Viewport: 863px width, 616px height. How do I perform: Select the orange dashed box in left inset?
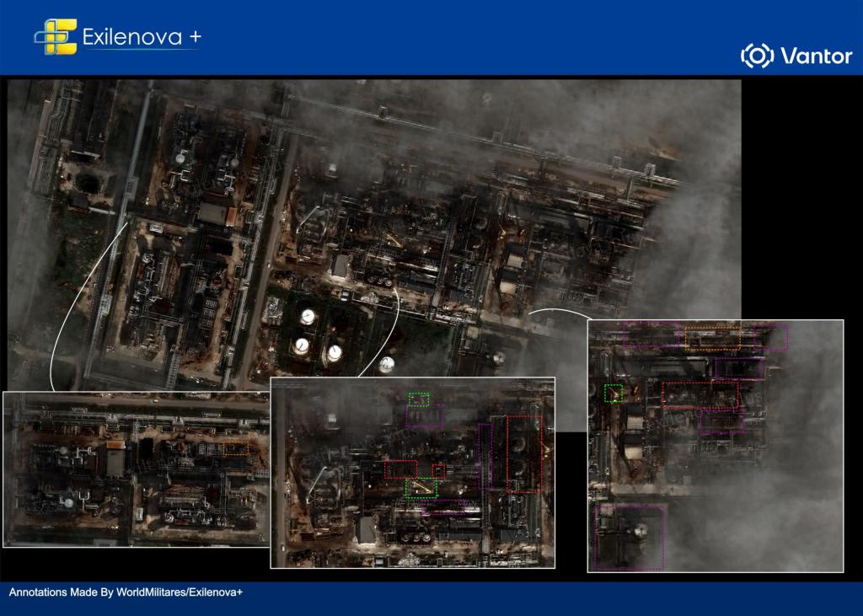pyautogui.click(x=237, y=449)
